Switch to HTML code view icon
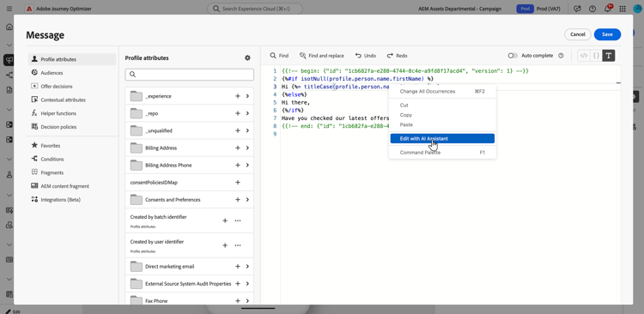644x314 pixels. [x=584, y=56]
